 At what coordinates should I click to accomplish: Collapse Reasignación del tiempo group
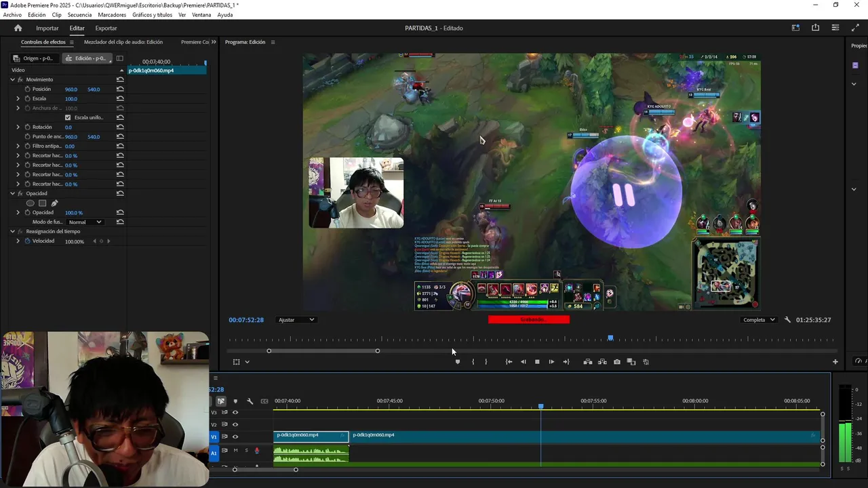coord(12,231)
